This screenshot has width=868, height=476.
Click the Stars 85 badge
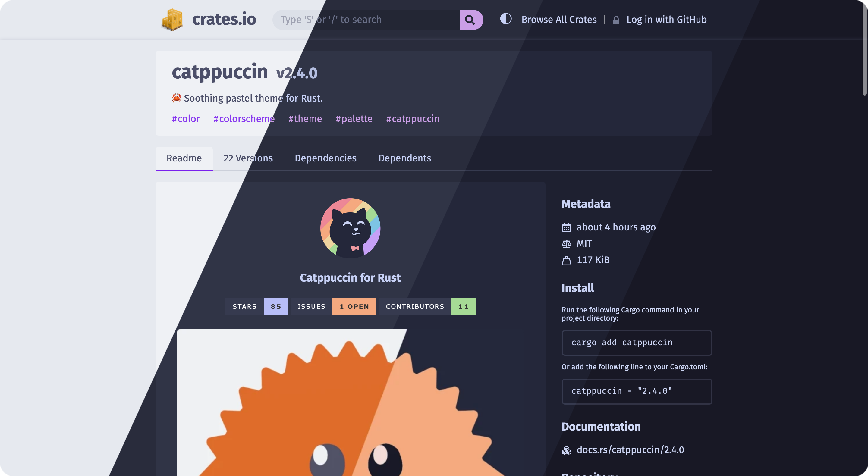pyautogui.click(x=256, y=307)
